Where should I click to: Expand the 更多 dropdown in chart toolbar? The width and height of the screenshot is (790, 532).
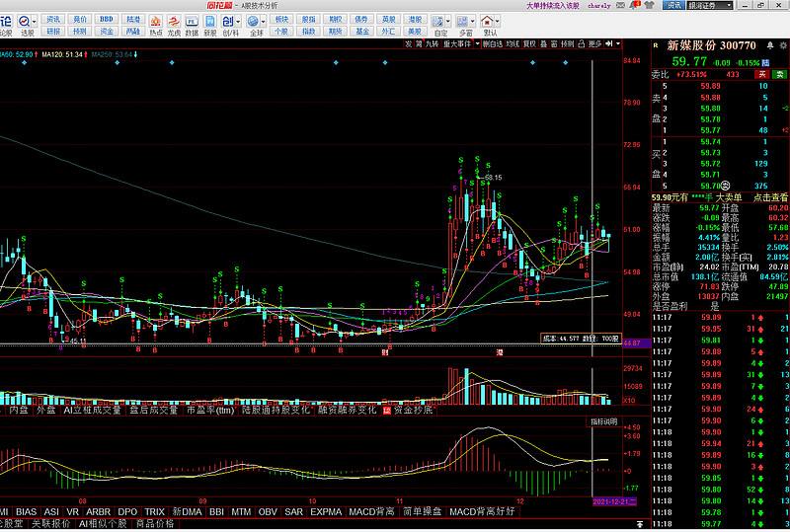595,44
